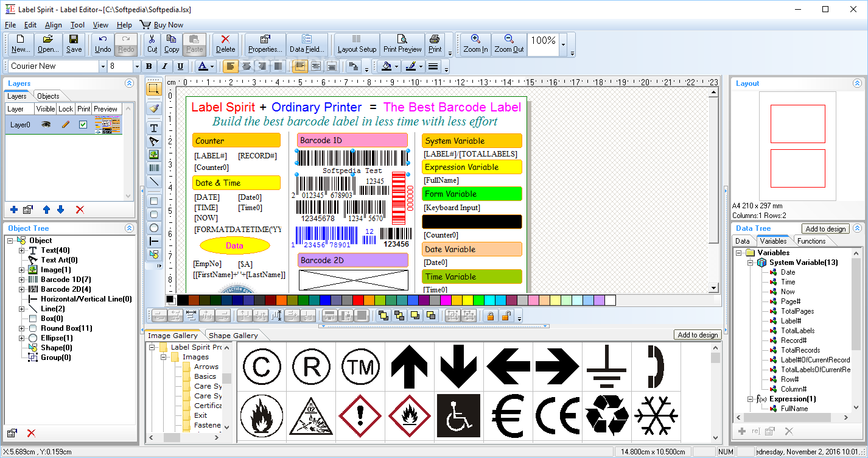Toggle the Layer0 lock pencil icon
Screen dimensions: 868x458
pyautogui.click(x=66, y=124)
